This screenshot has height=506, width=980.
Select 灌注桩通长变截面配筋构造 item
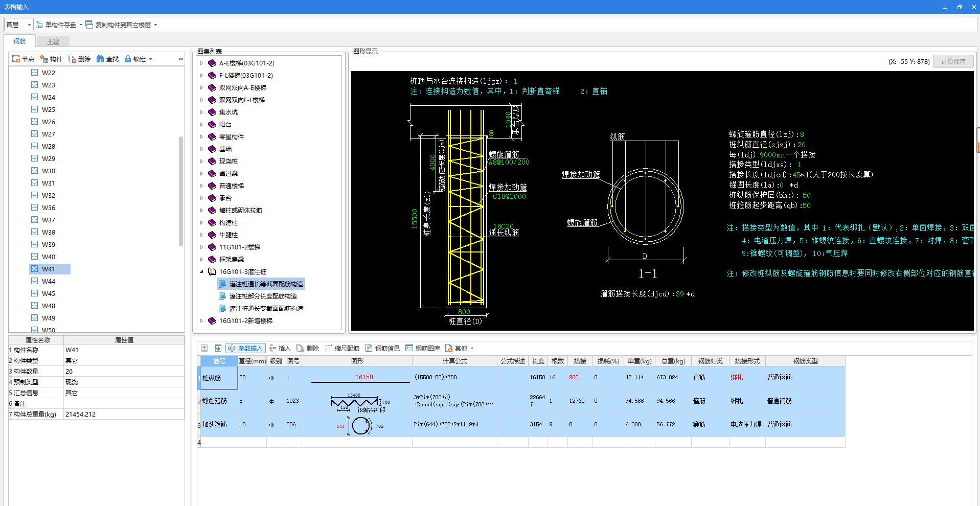tap(266, 309)
